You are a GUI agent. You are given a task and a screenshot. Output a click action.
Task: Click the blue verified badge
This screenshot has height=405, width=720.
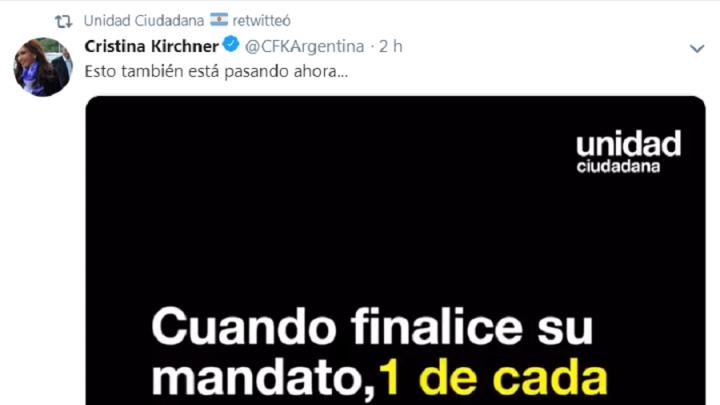pyautogui.click(x=231, y=45)
